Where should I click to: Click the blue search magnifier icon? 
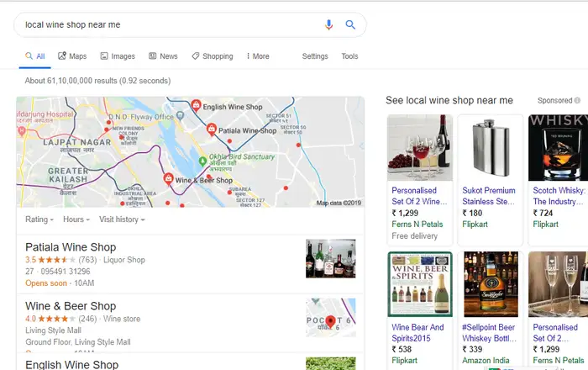(350, 24)
